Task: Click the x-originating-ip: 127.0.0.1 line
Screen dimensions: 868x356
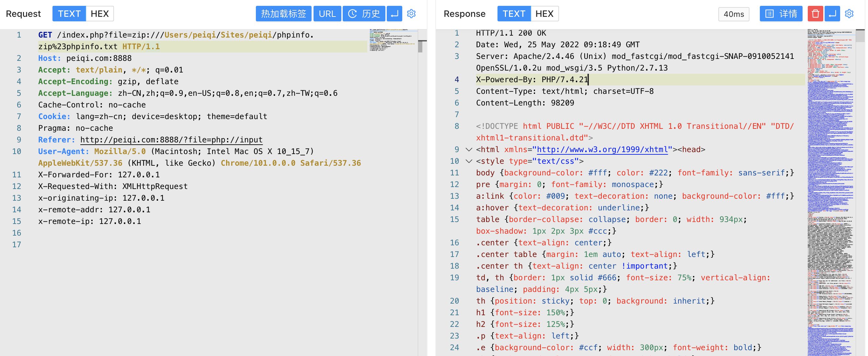Action: click(x=101, y=198)
